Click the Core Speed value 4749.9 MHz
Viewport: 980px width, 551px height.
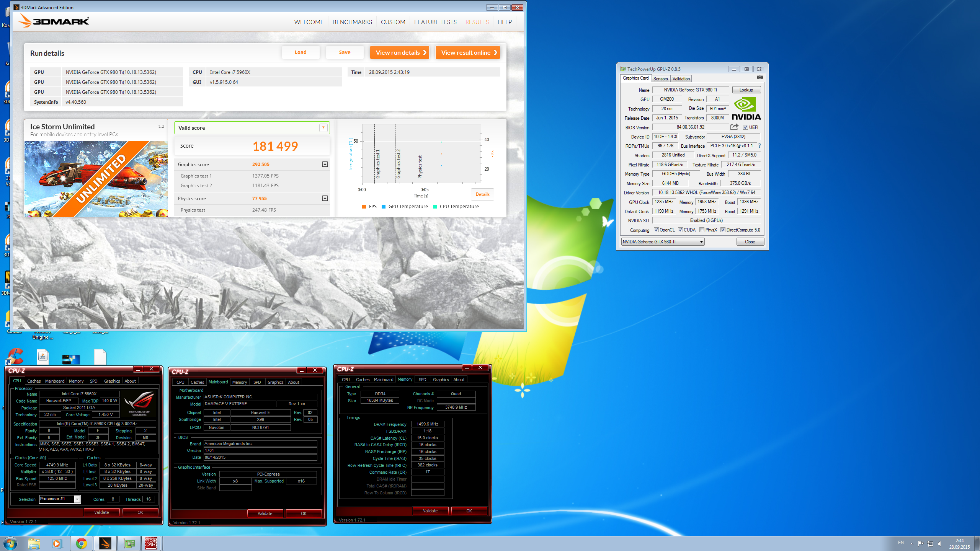click(57, 465)
